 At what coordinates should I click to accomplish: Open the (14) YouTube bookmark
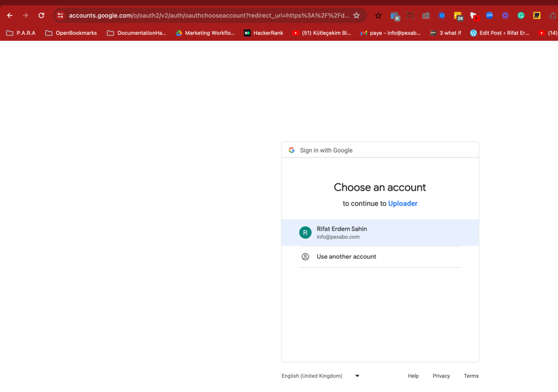(x=548, y=33)
